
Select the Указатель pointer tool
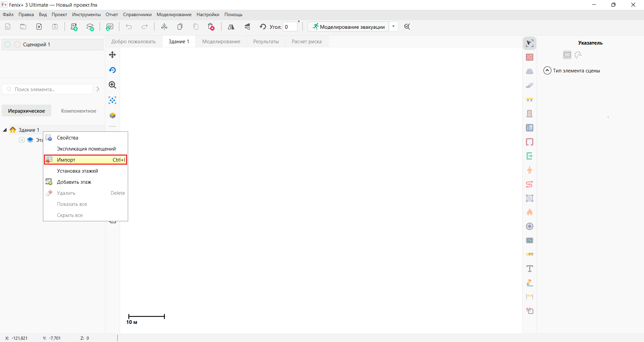530,43
